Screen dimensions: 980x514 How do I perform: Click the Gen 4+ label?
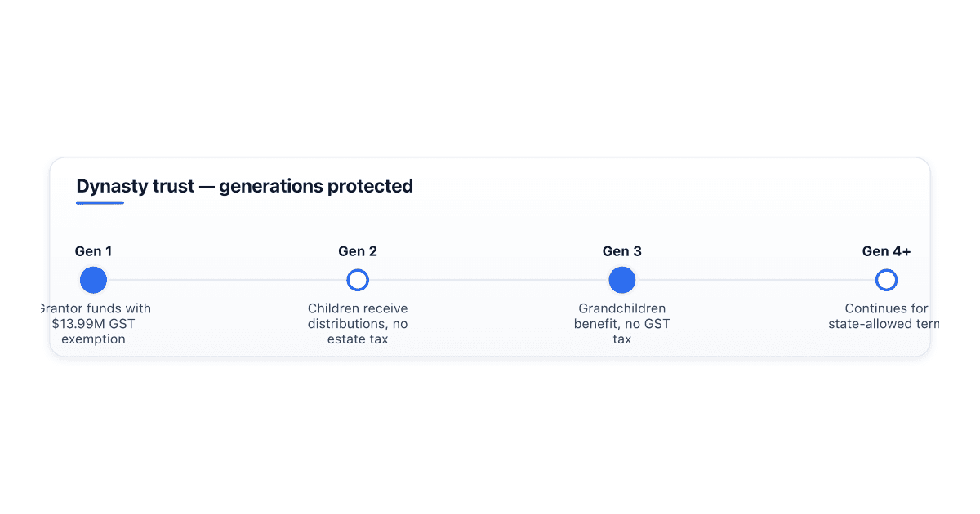click(886, 251)
